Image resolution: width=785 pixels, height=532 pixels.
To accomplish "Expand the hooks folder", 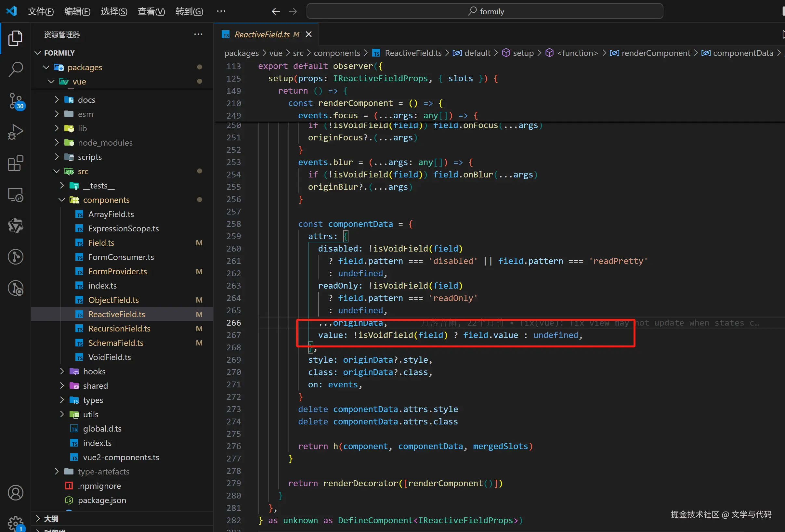I will [x=62, y=371].
